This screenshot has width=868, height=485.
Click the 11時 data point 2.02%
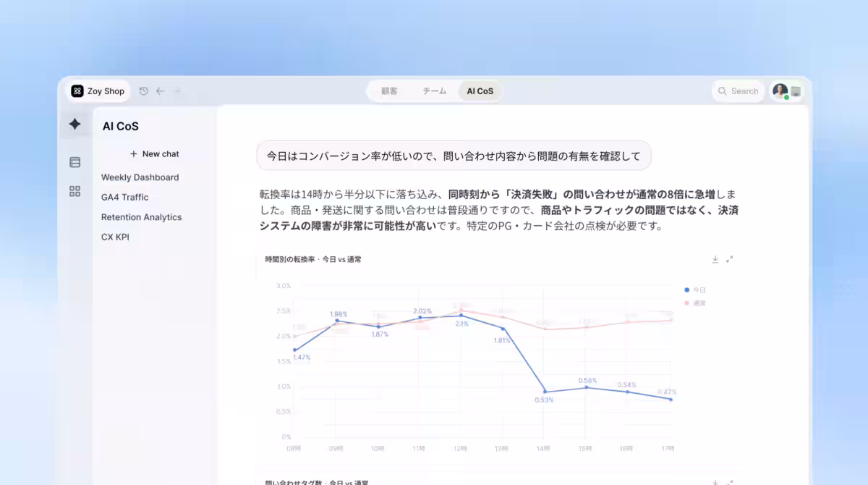click(420, 318)
